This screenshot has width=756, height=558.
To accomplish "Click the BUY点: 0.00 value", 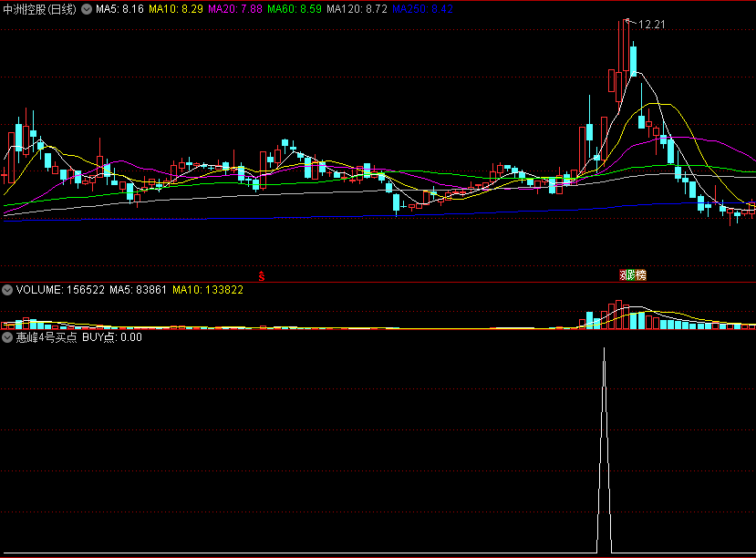I will coord(112,337).
